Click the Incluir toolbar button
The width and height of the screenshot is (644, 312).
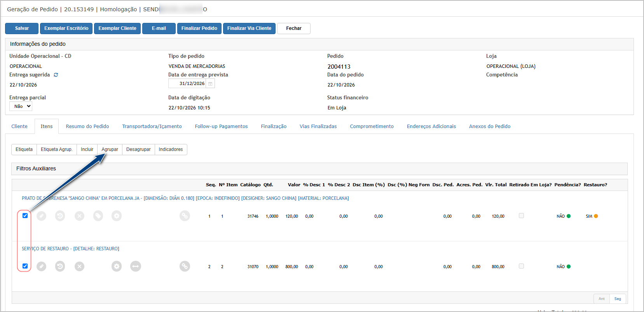tap(87, 149)
